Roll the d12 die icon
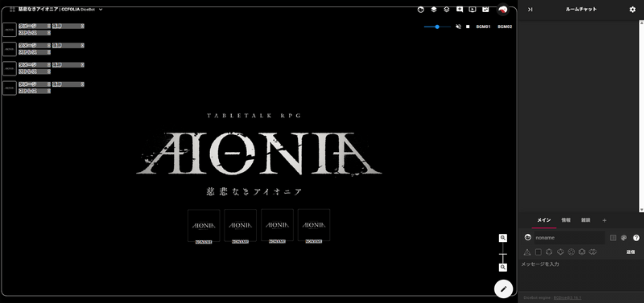644x303 pixels. (x=571, y=252)
